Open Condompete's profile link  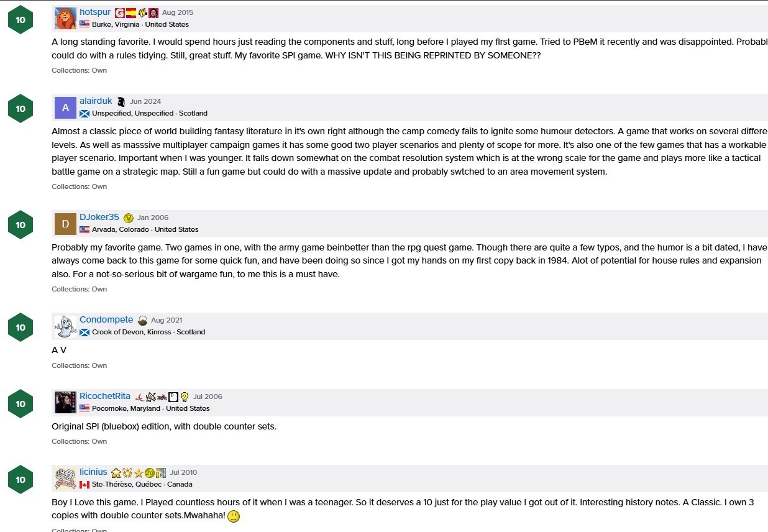(x=106, y=319)
